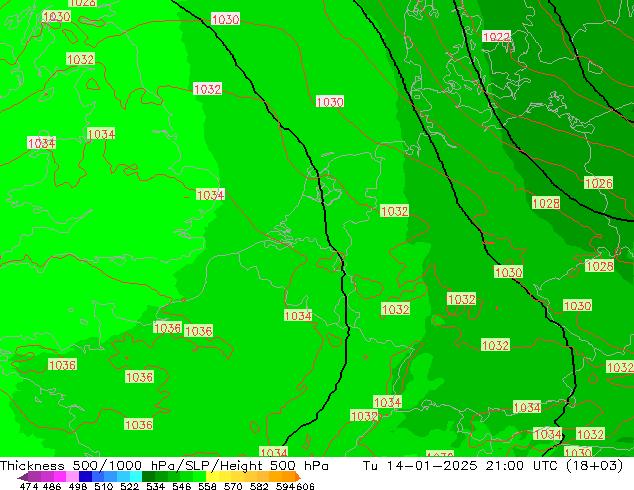Click the 1022 pressure contour label
634x490 pixels.
pyautogui.click(x=497, y=37)
